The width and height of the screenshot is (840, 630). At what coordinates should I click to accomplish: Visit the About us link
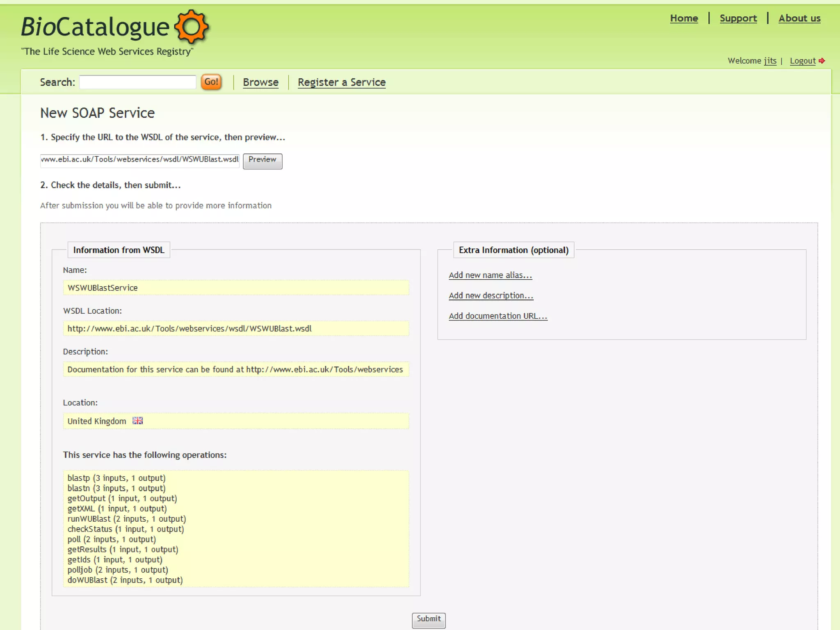pos(799,18)
